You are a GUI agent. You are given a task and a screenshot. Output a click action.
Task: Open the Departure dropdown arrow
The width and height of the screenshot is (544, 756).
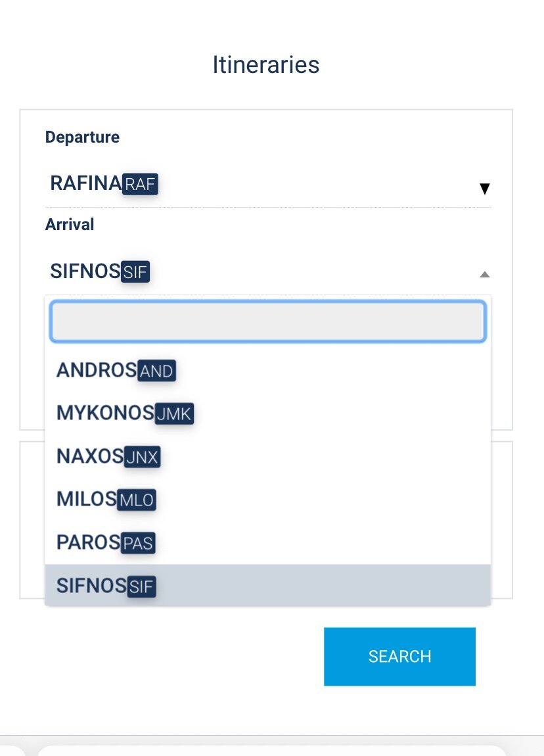click(x=484, y=189)
